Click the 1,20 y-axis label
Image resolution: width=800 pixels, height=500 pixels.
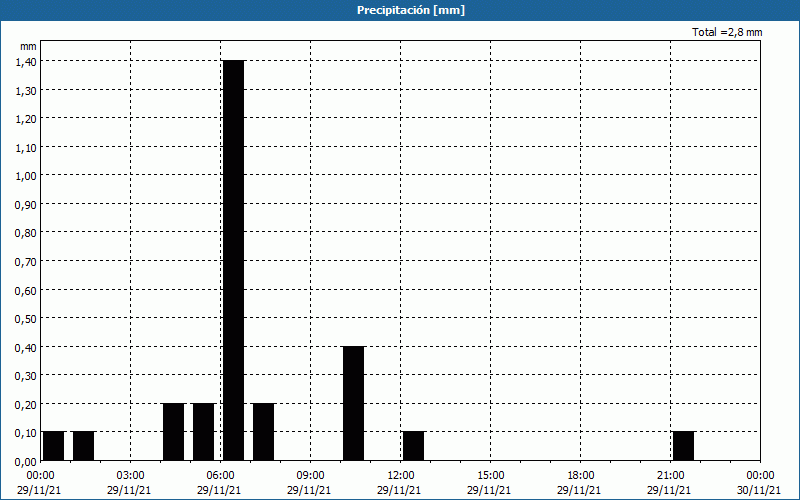pyautogui.click(x=26, y=118)
